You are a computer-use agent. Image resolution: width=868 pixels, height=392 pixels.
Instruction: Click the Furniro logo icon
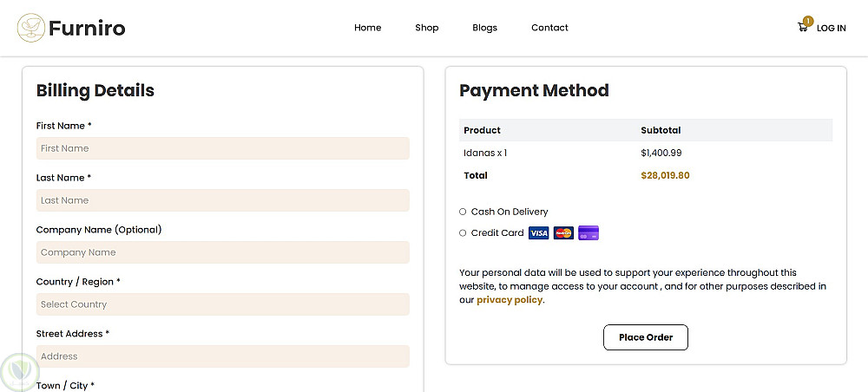tap(31, 28)
